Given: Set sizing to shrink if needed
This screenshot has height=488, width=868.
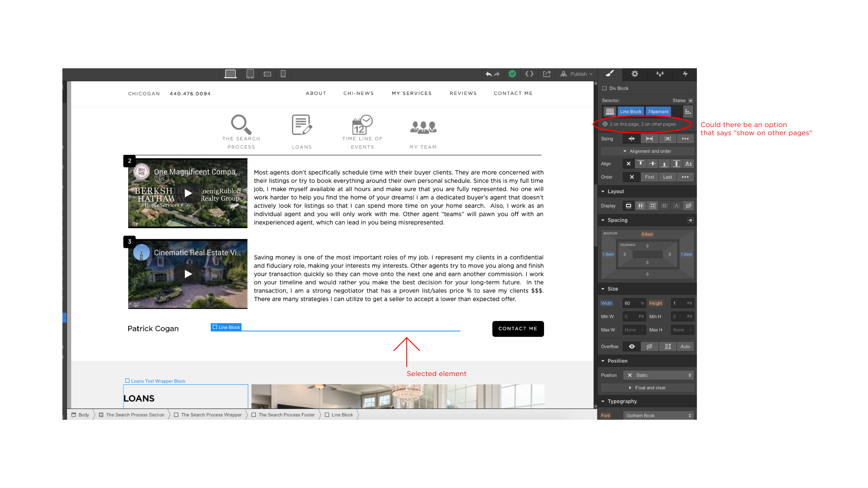Looking at the screenshot, I should point(631,139).
